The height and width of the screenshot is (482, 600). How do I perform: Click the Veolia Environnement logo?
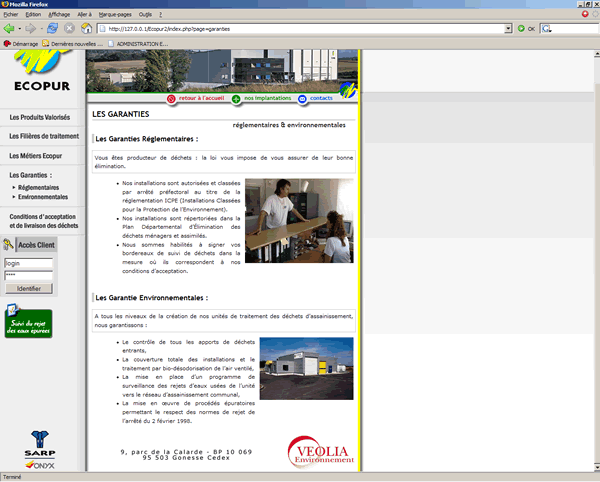(321, 452)
